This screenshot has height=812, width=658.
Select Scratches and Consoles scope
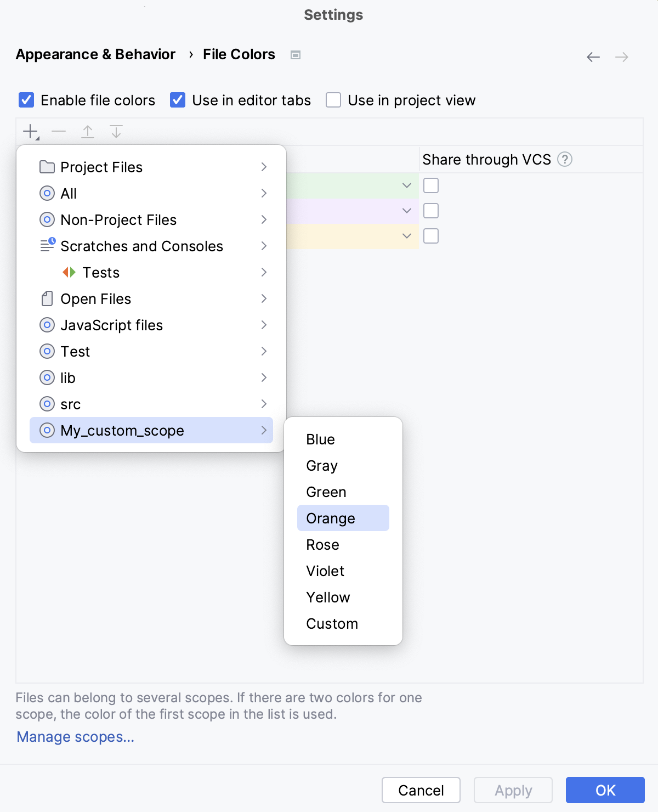tap(141, 246)
